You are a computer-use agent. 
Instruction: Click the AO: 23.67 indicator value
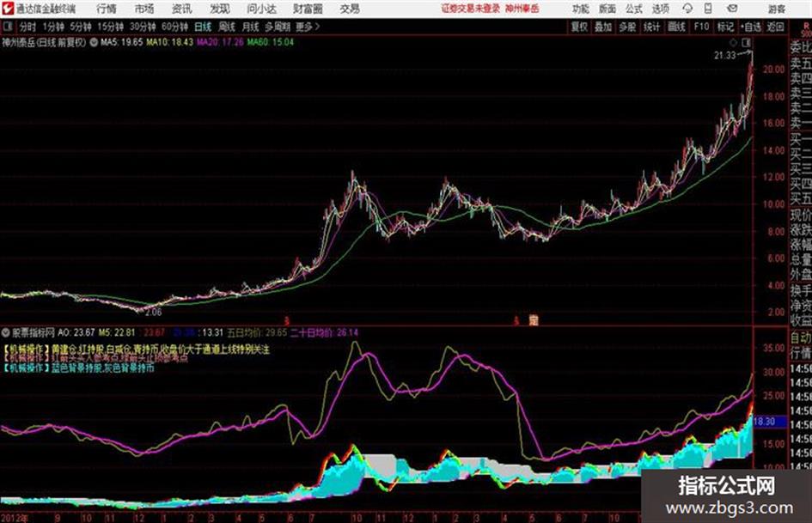(x=76, y=332)
